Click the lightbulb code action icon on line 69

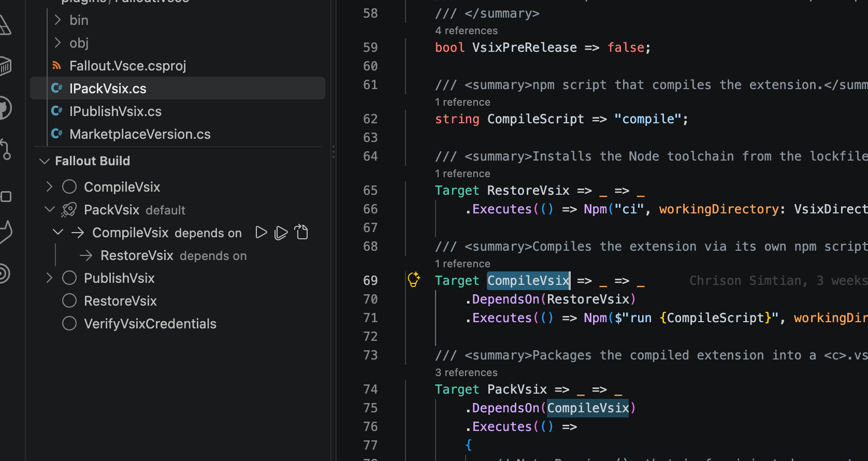(x=414, y=279)
